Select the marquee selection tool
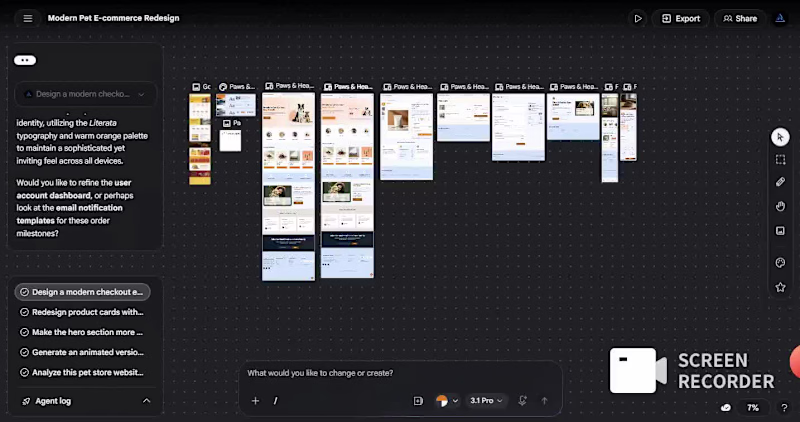 (x=780, y=160)
